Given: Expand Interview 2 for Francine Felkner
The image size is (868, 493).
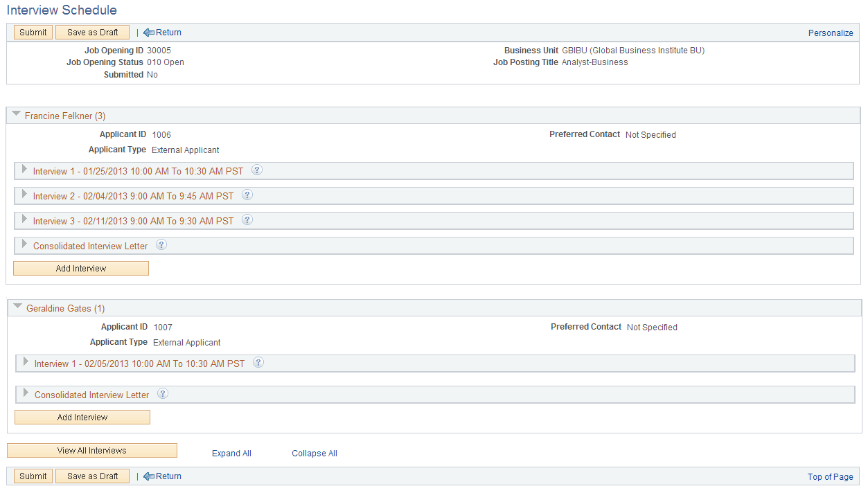Looking at the screenshot, I should click(24, 195).
